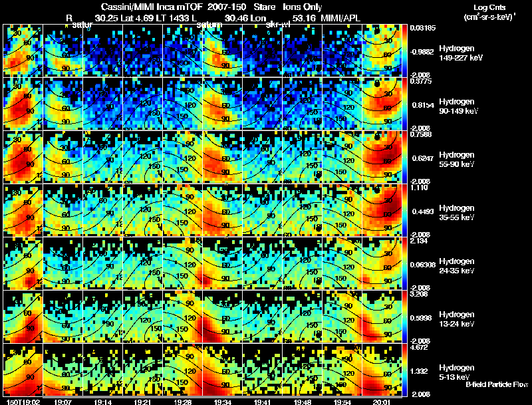
Task: Open the 19:41 panel in the 149-227 keV row
Action: point(262,51)
